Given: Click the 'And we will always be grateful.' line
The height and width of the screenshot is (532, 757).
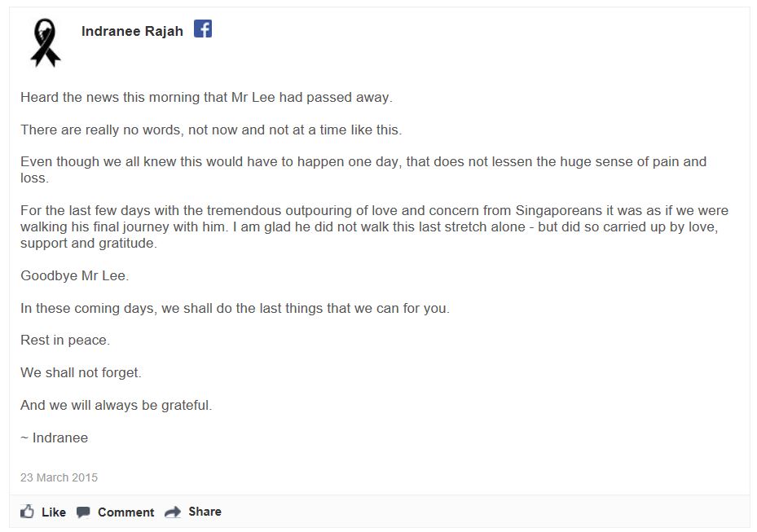Looking at the screenshot, I should [x=116, y=405].
